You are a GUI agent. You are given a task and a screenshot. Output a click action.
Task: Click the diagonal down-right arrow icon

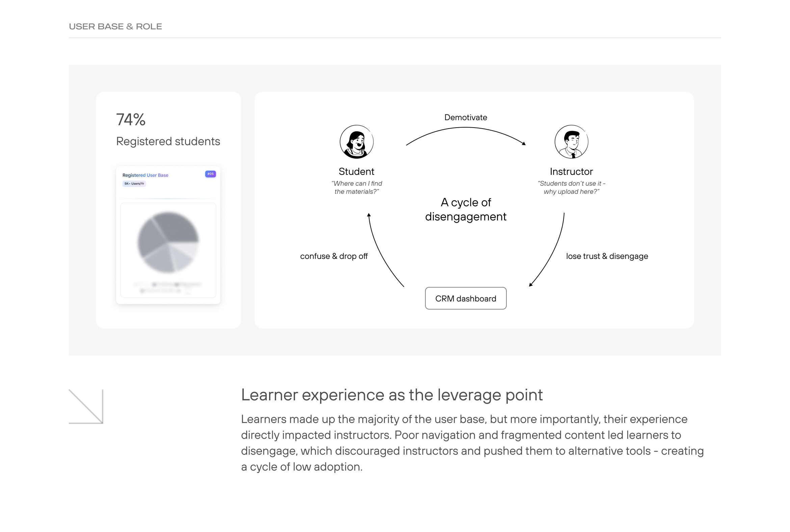click(86, 406)
